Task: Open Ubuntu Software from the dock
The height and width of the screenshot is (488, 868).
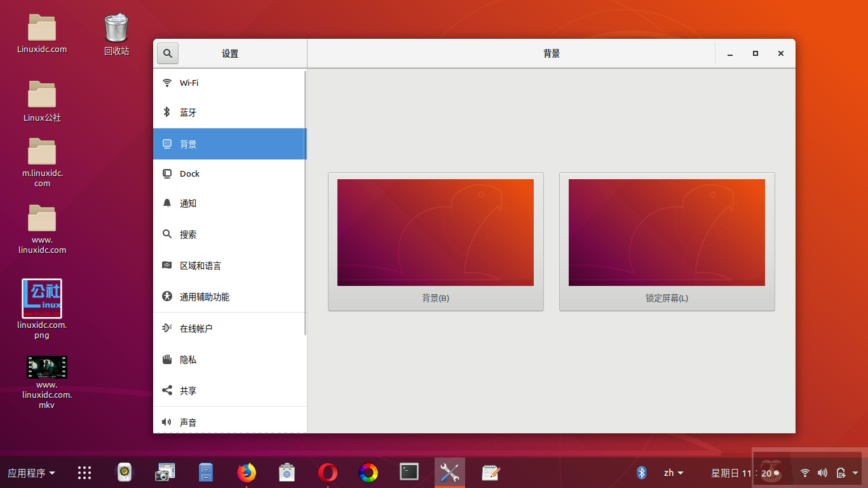Action: (x=287, y=473)
